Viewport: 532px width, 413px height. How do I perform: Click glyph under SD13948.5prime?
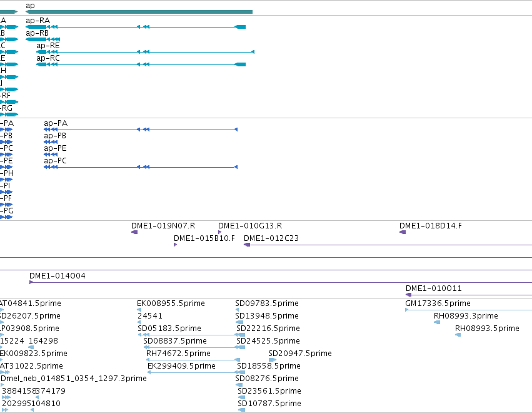tap(239, 322)
